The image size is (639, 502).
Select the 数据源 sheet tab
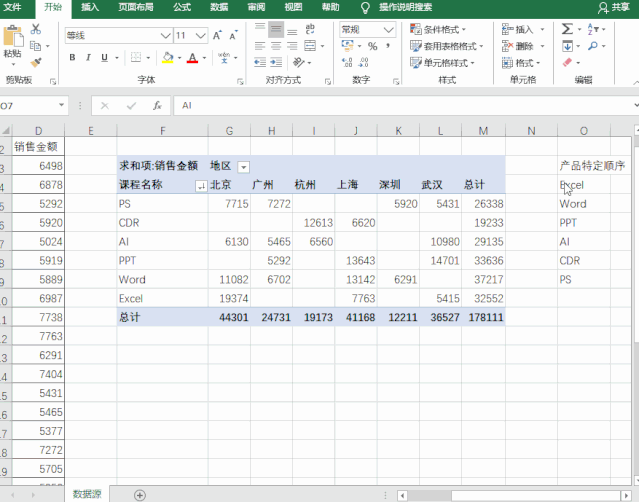pyautogui.click(x=87, y=494)
